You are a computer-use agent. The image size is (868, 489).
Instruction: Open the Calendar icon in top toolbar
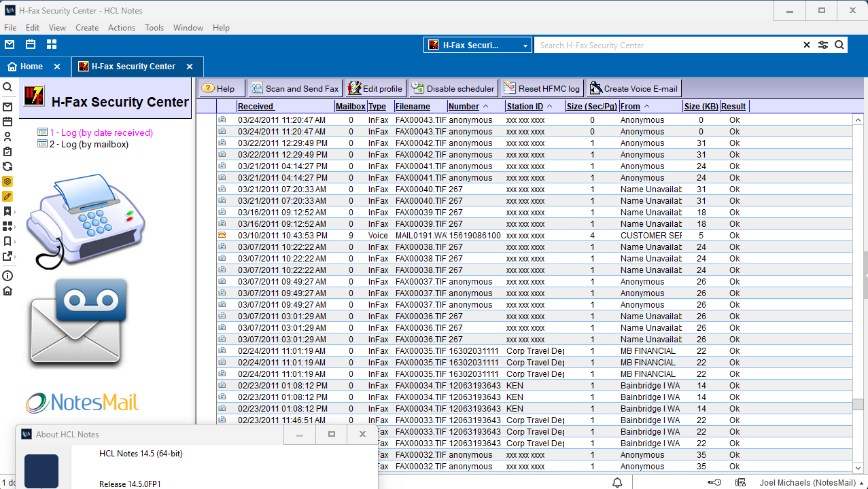pos(31,45)
